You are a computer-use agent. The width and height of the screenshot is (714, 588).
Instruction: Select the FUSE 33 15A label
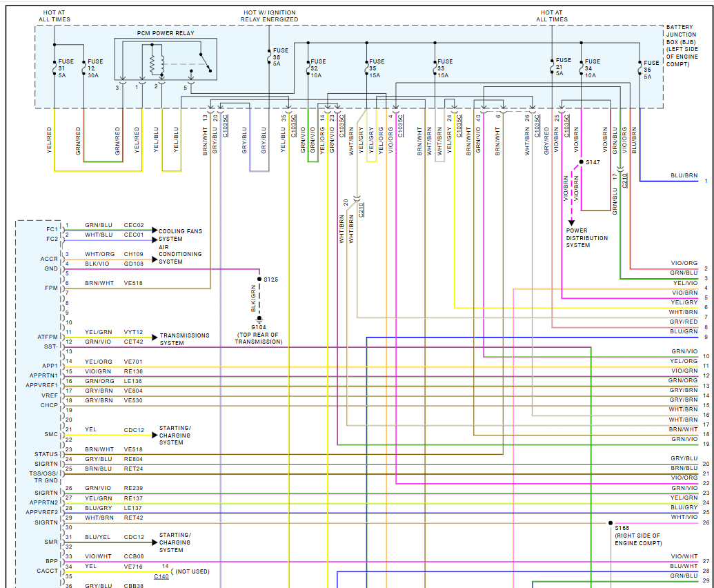[x=444, y=68]
